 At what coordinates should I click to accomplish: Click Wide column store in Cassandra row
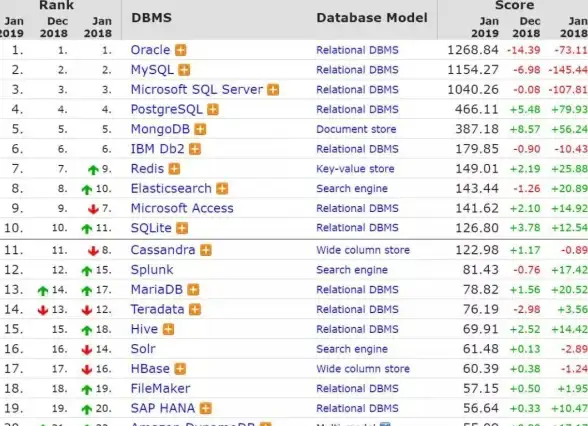[x=363, y=250]
